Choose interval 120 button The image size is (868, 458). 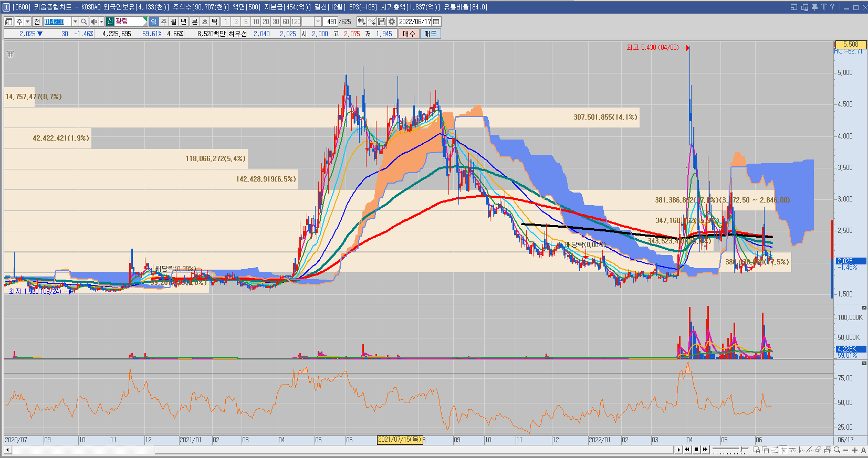coord(296,22)
